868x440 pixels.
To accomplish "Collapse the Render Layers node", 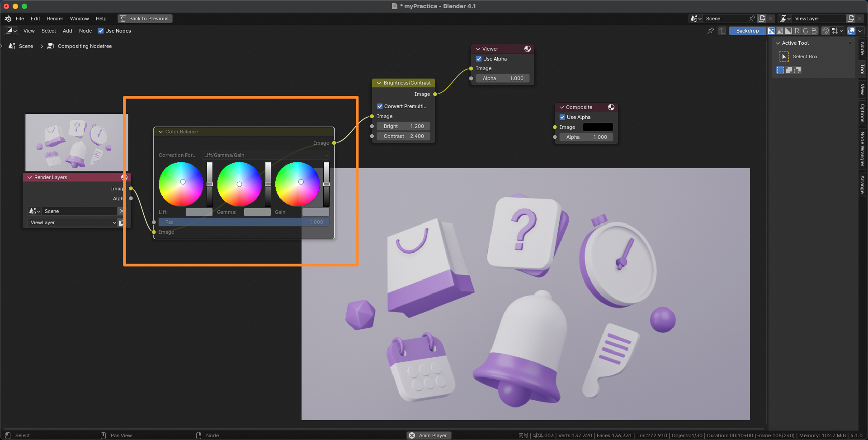I will (x=30, y=177).
